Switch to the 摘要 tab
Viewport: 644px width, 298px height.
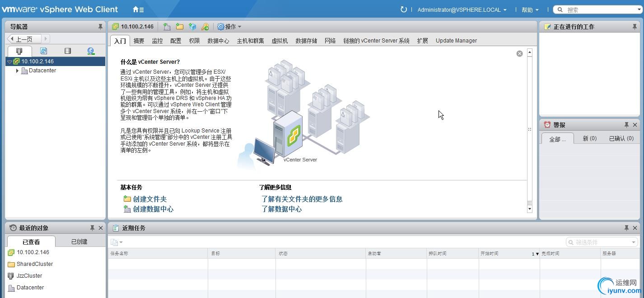pyautogui.click(x=139, y=41)
